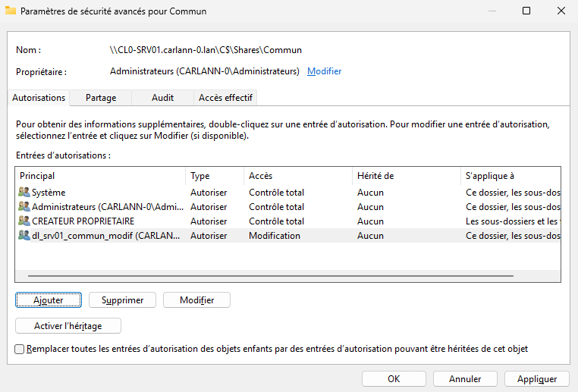This screenshot has width=578, height=392.
Task: Apply changes with Appliquer
Action: point(537,379)
